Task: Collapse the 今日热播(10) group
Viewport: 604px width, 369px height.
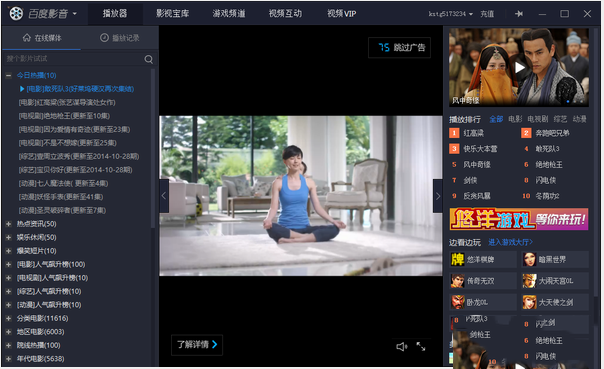Action: (8, 75)
